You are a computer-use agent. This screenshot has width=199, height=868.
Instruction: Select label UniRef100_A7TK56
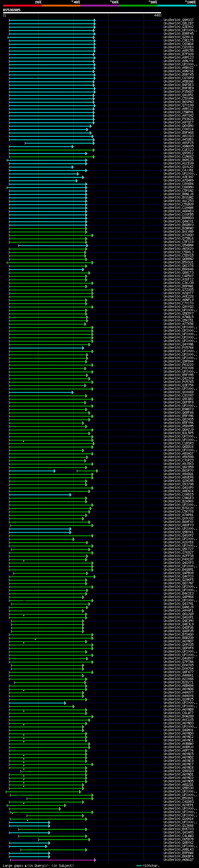click(x=179, y=324)
